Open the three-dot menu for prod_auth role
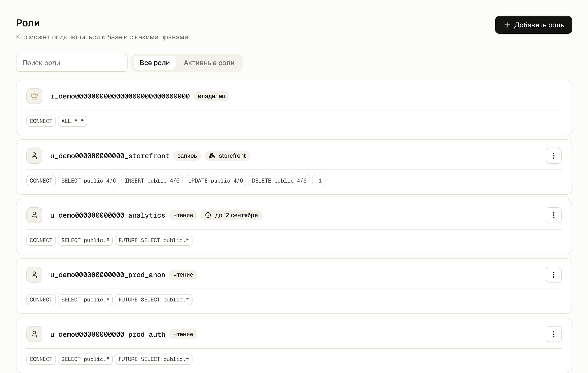 pyautogui.click(x=553, y=334)
